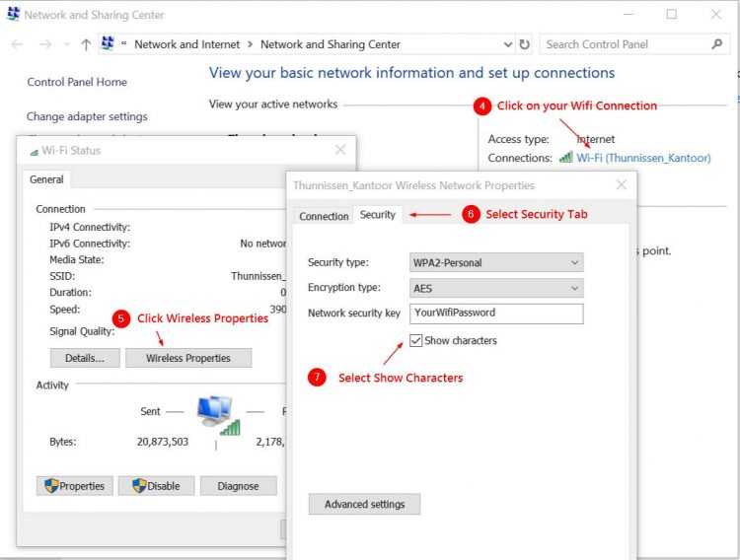Open the Security type dropdown
Image resolution: width=740 pixels, height=560 pixels.
point(496,263)
